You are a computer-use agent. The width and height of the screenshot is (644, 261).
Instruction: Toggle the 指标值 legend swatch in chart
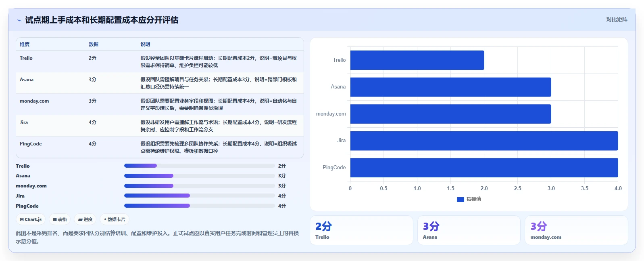click(x=460, y=199)
